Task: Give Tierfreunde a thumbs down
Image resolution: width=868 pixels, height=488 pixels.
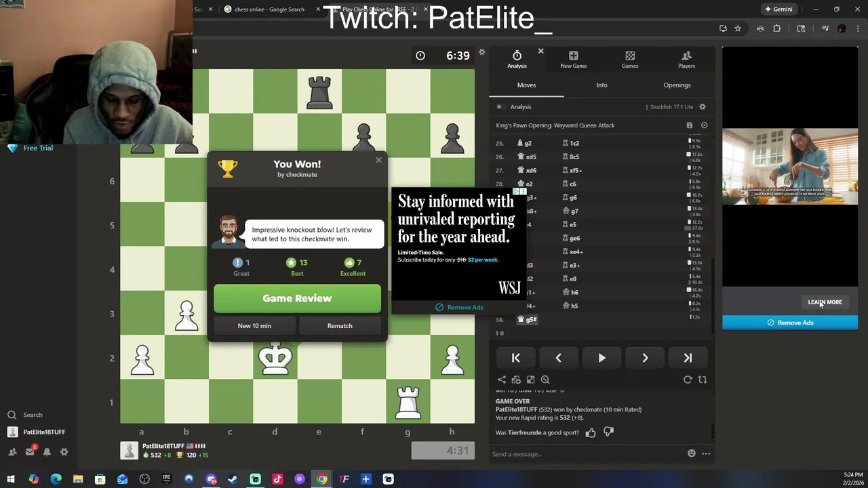Action: pos(608,432)
